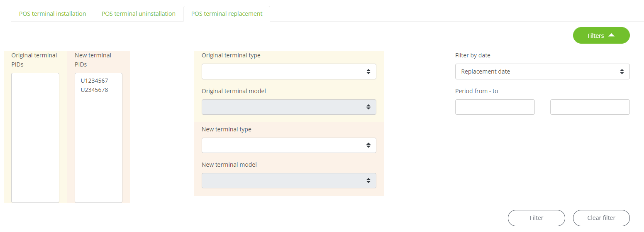This screenshot has width=644, height=232.
Task: Focus the Period to date field
Action: pos(590,107)
